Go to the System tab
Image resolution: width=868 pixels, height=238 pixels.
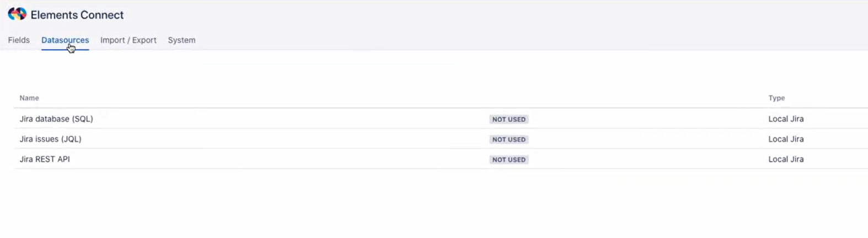tap(181, 40)
